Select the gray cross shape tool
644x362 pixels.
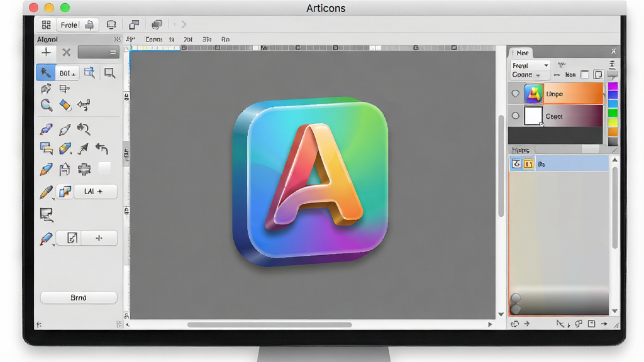(84, 169)
